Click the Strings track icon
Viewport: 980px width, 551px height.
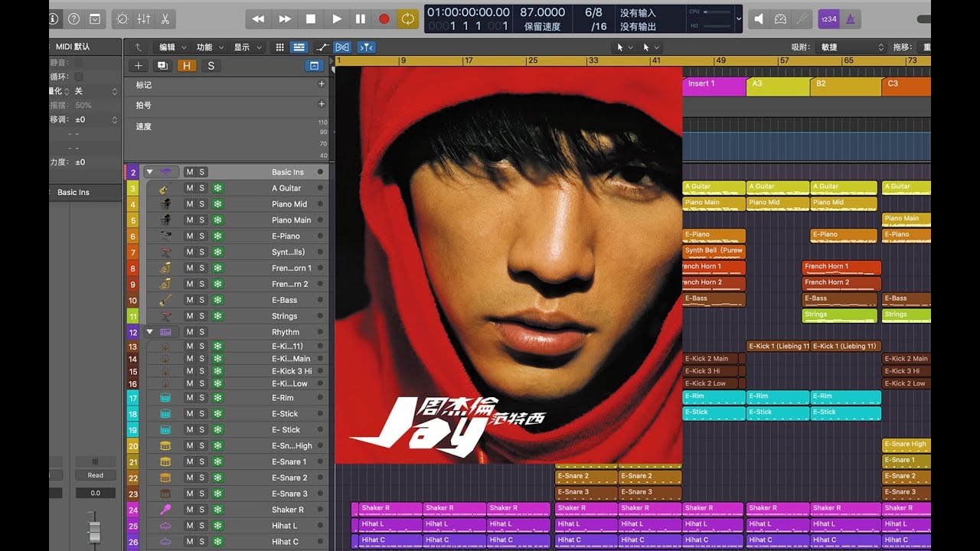point(165,316)
